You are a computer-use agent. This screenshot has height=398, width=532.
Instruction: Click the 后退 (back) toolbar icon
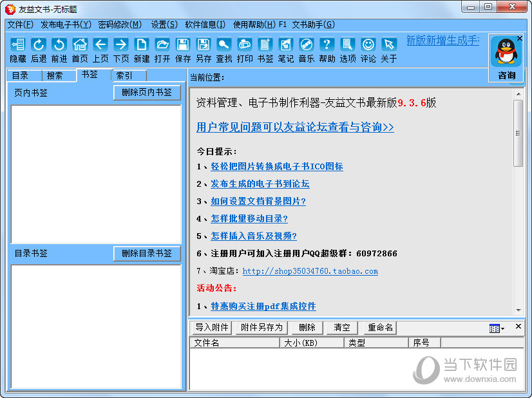39,50
